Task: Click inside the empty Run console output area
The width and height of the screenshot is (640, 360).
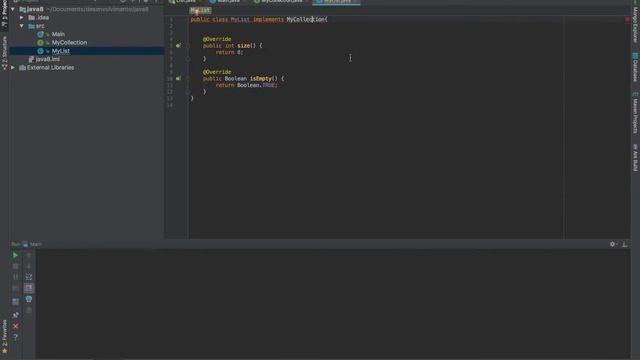Action: pyautogui.click(x=333, y=304)
